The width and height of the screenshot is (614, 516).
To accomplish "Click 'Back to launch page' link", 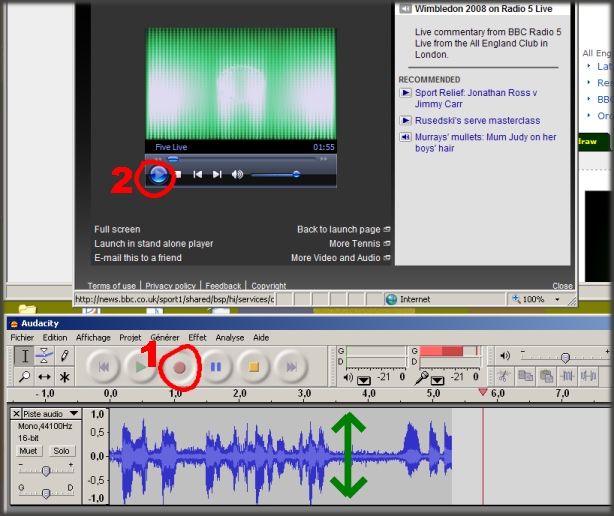I will click(x=339, y=229).
